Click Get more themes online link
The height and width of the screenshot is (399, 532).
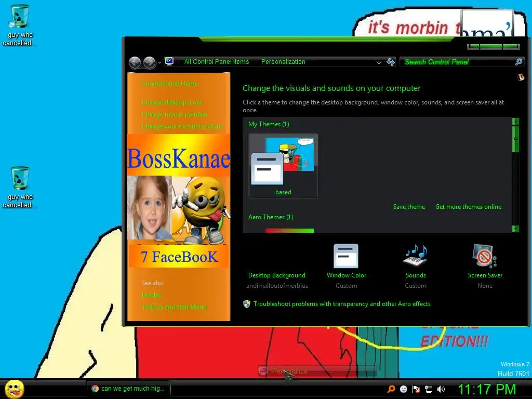(468, 207)
